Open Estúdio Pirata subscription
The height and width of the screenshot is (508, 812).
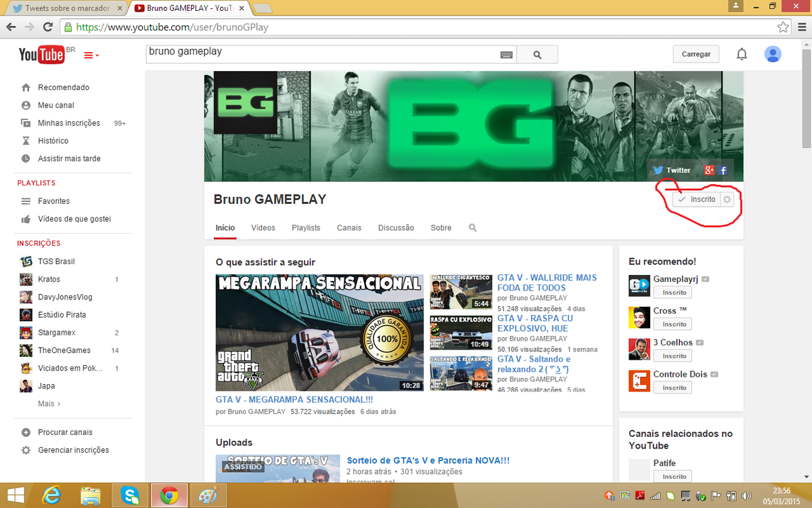(62, 315)
